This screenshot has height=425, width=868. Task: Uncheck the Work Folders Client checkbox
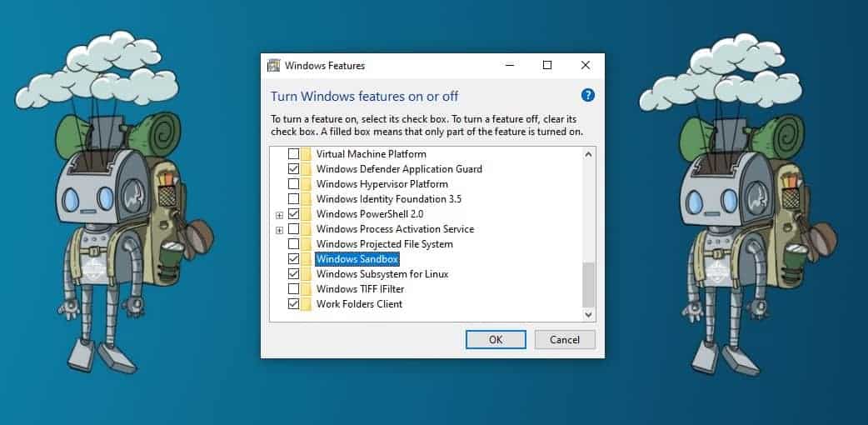[x=293, y=303]
